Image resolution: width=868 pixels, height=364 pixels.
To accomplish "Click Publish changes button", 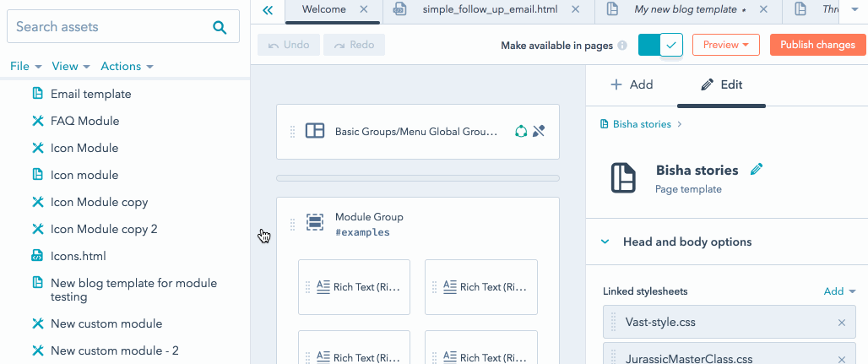I will 817,45.
